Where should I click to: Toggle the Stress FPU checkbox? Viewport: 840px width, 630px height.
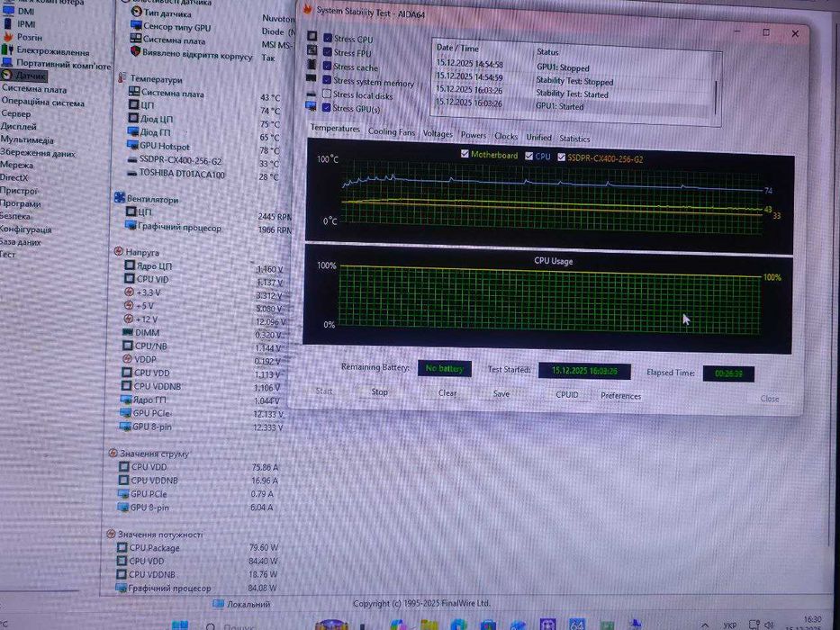(x=328, y=52)
